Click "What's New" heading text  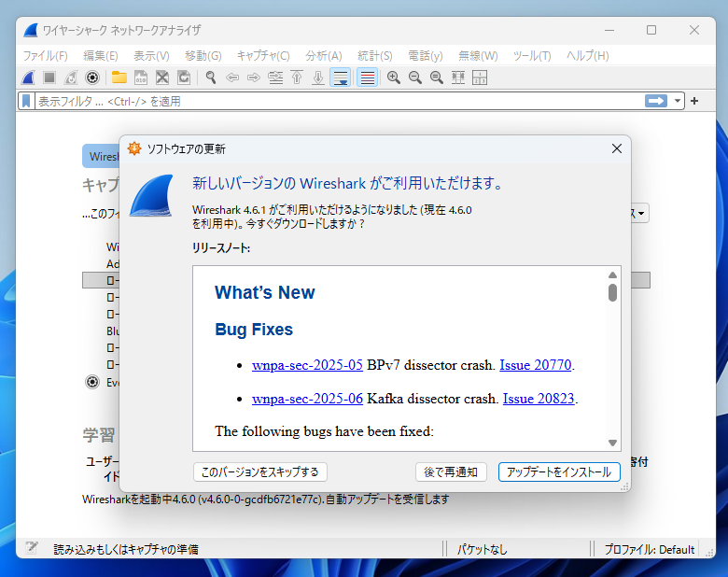tap(265, 292)
